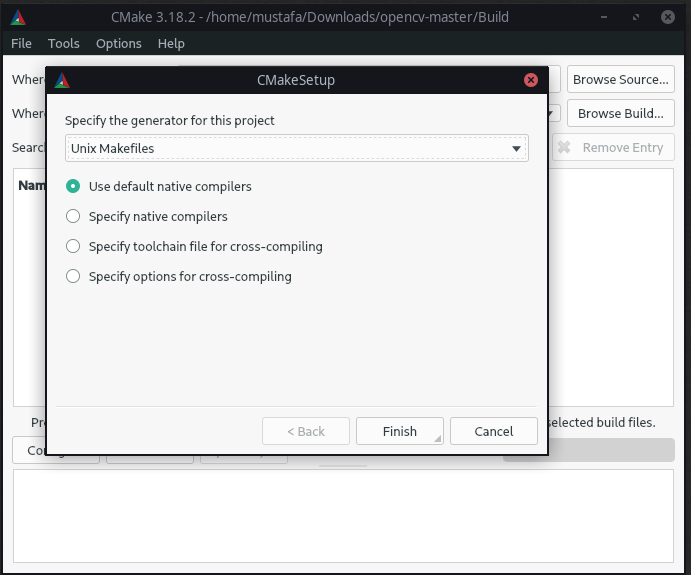Click the disabled Back button
Image resolution: width=691 pixels, height=575 pixels.
(306, 431)
